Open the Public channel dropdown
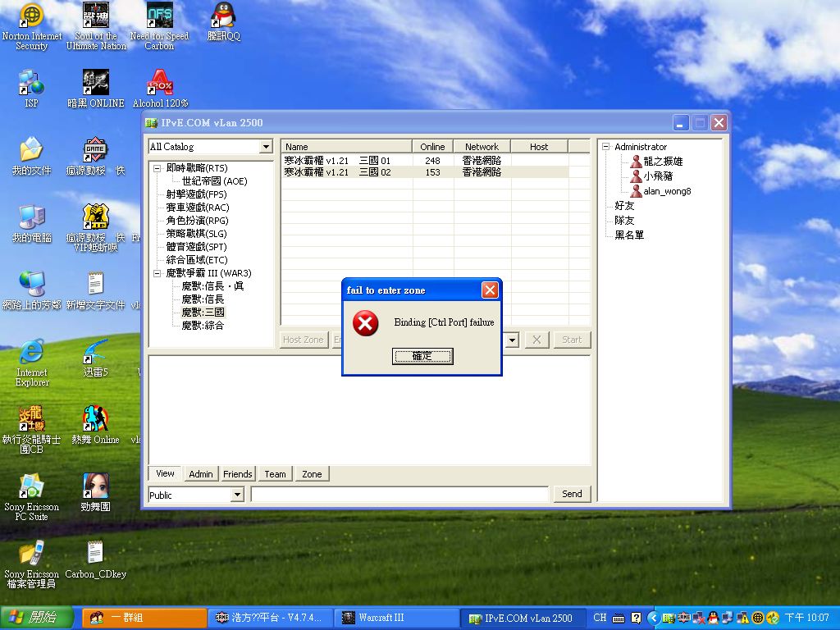The height and width of the screenshot is (630, 840). (x=237, y=495)
